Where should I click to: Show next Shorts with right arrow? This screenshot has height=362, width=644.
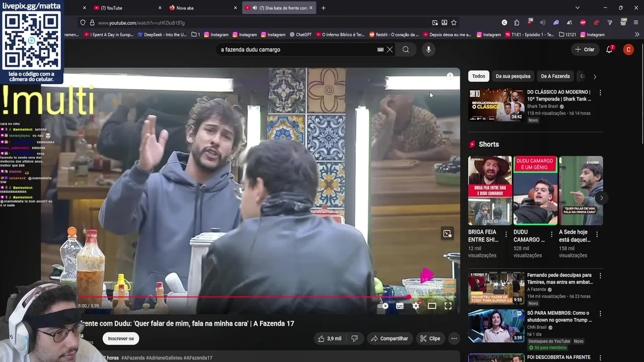click(601, 198)
